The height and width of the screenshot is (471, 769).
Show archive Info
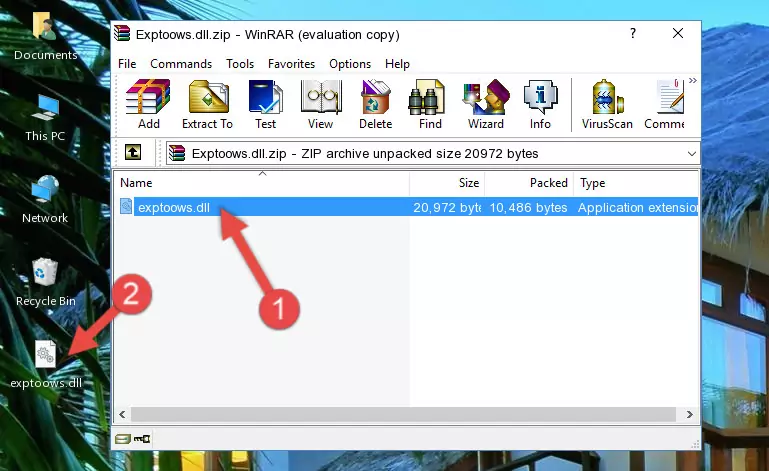tap(540, 105)
